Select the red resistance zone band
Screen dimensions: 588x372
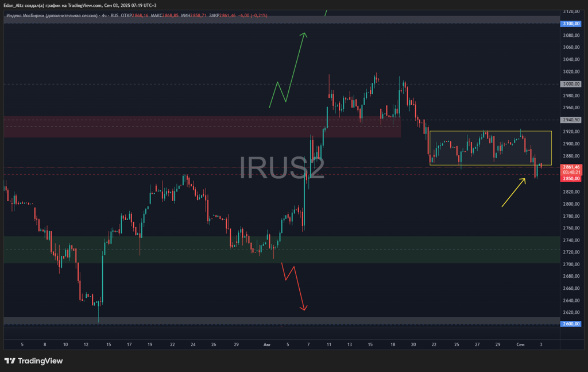click(201, 127)
